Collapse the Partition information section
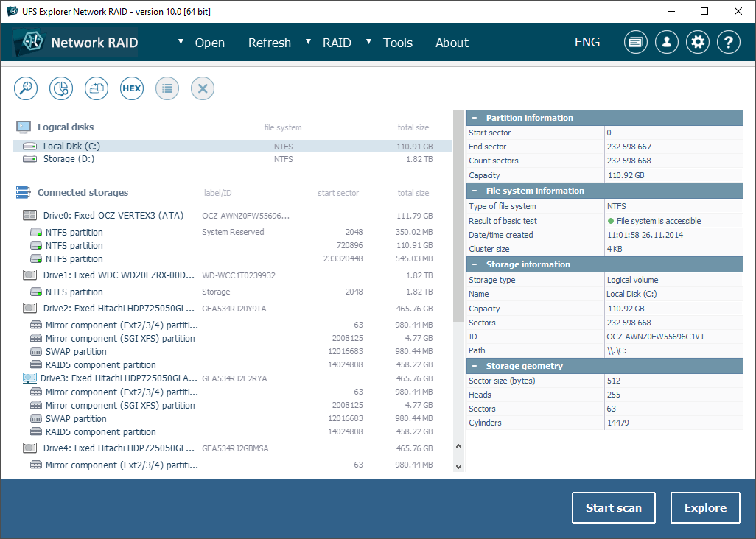The height and width of the screenshot is (539, 756). pyautogui.click(x=475, y=118)
